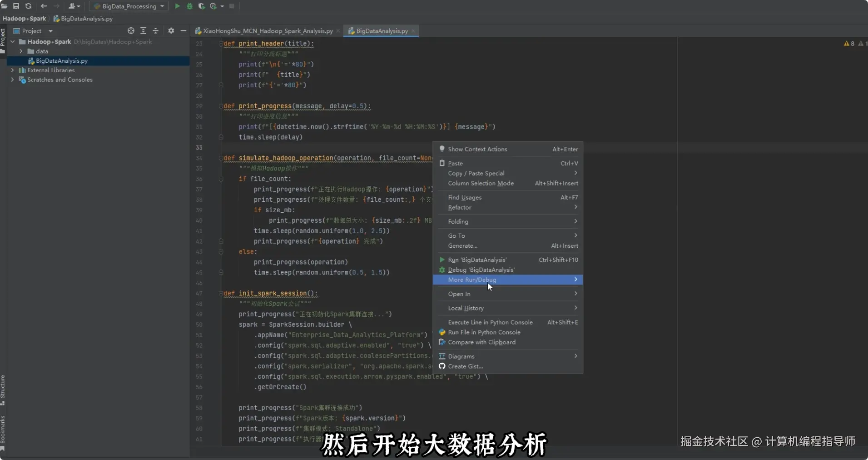Screen dimensions: 868x460
Task: Choose Generate... menu item
Action: (x=508, y=245)
